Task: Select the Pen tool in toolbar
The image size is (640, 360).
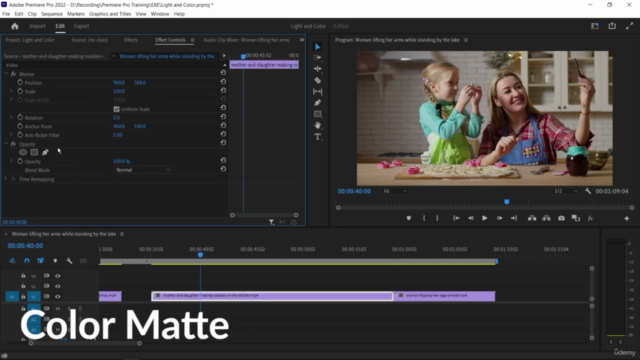Action: click(x=318, y=103)
